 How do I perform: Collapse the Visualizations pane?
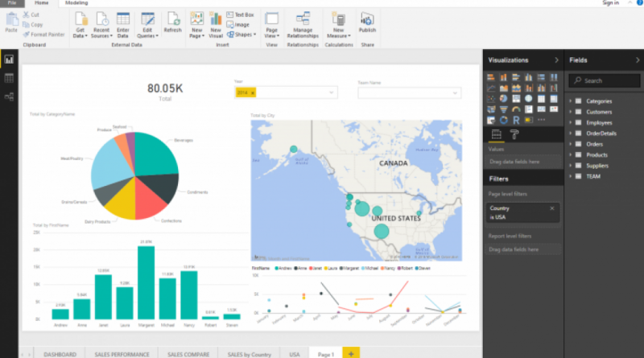click(x=556, y=60)
